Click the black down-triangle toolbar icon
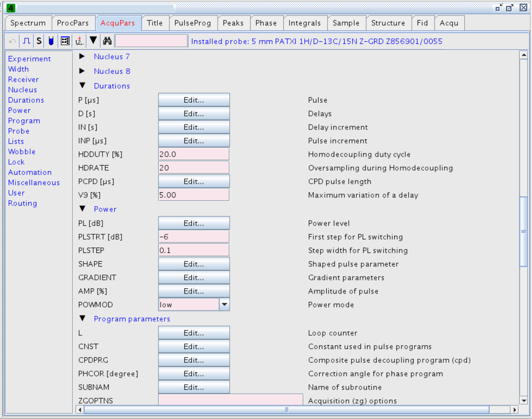 click(x=93, y=41)
